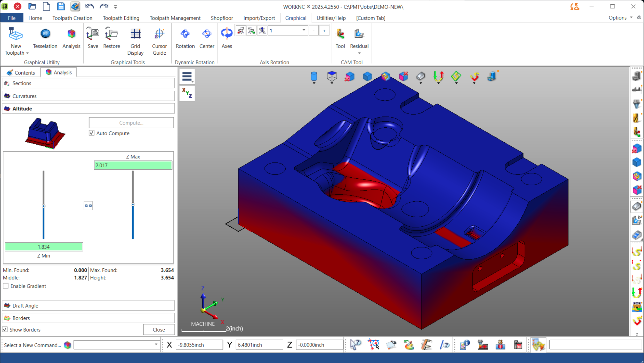Switch to Toolpath Editing tab

pos(121,18)
